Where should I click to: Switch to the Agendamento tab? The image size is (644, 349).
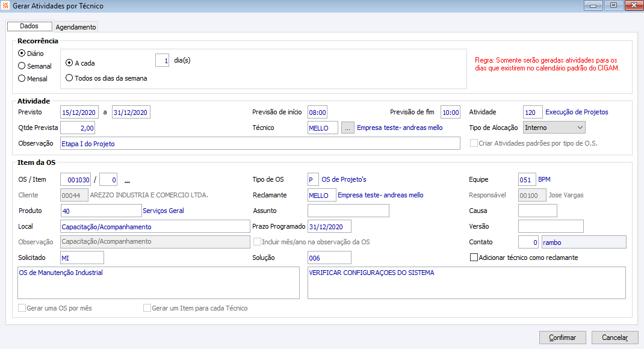tap(76, 27)
